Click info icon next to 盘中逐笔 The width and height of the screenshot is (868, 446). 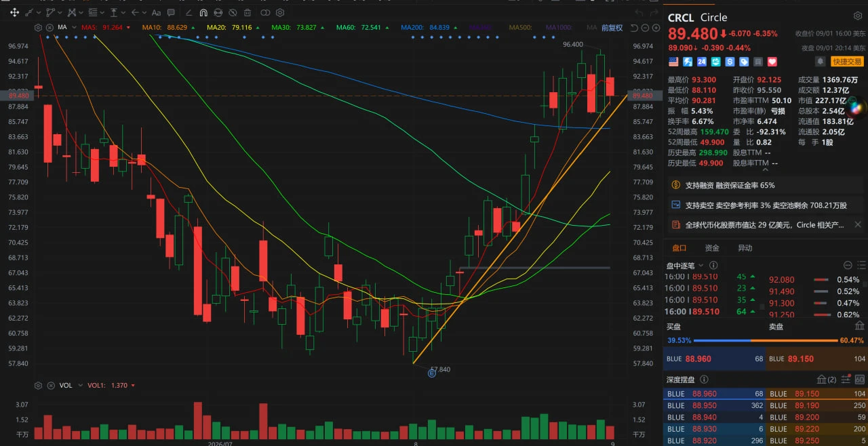(x=713, y=266)
